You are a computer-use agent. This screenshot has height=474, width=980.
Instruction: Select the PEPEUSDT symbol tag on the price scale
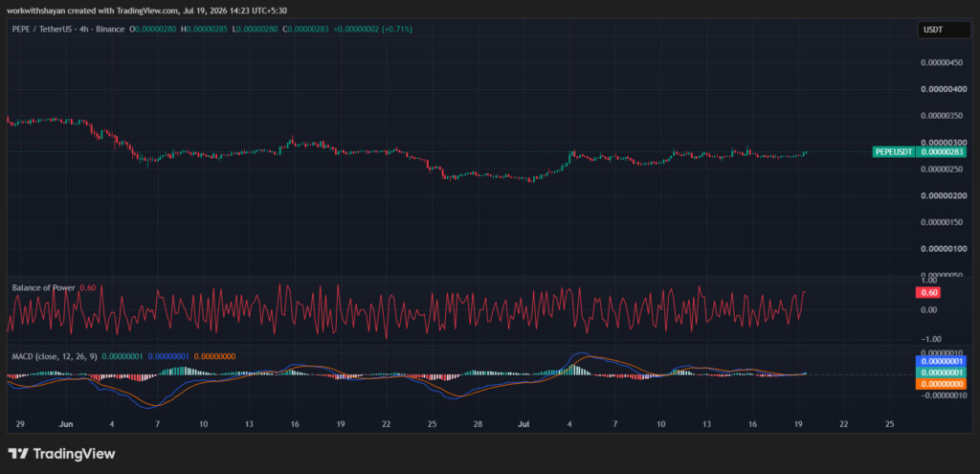point(894,152)
